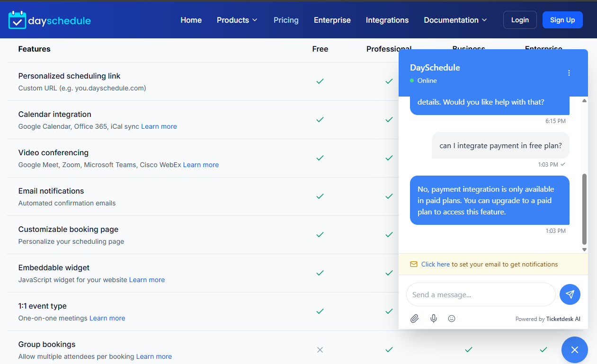Click Free plan X mark for Group bookings
Screen dimensions: 597x364
tap(320, 350)
